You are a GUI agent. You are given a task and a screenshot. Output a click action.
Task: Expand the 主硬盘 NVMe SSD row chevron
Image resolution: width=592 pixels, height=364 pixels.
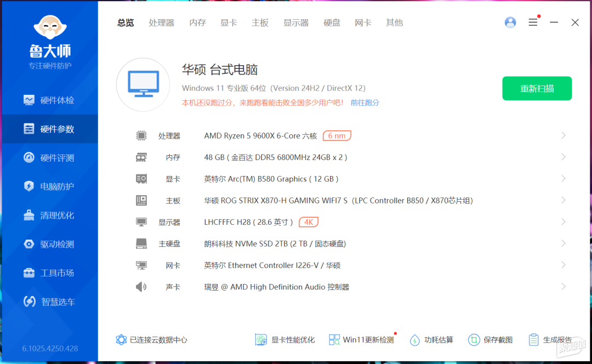[x=563, y=243]
